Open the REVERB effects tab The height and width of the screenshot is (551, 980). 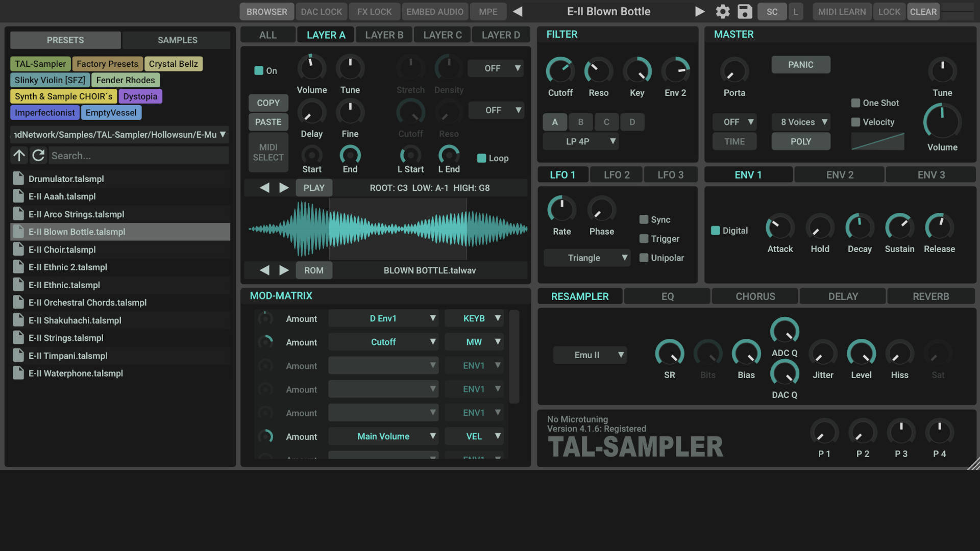pyautogui.click(x=930, y=296)
